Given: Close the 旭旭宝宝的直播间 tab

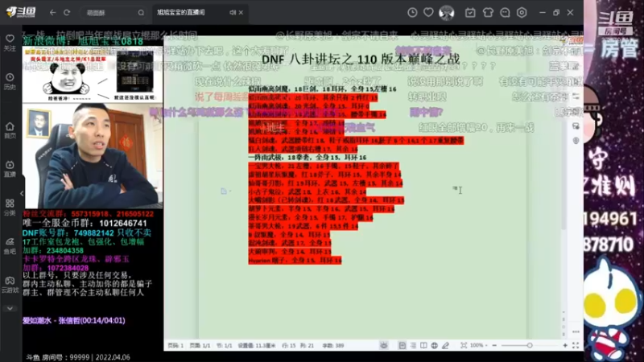Looking at the screenshot, I should pyautogui.click(x=241, y=13).
